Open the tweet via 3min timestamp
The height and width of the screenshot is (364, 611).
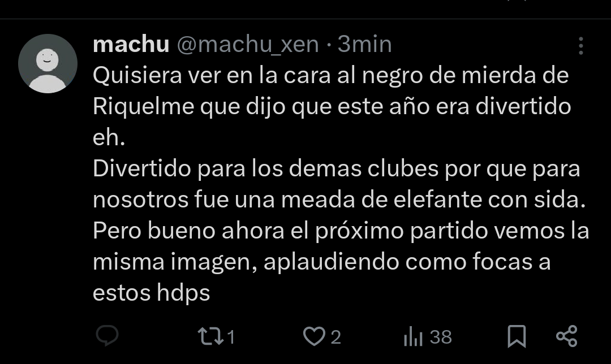tap(364, 44)
